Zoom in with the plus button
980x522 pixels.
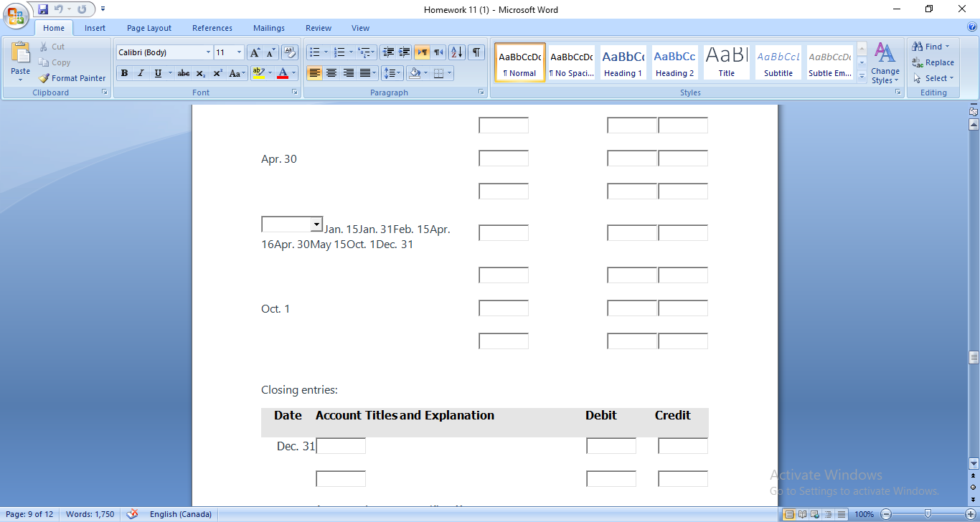[971, 514]
